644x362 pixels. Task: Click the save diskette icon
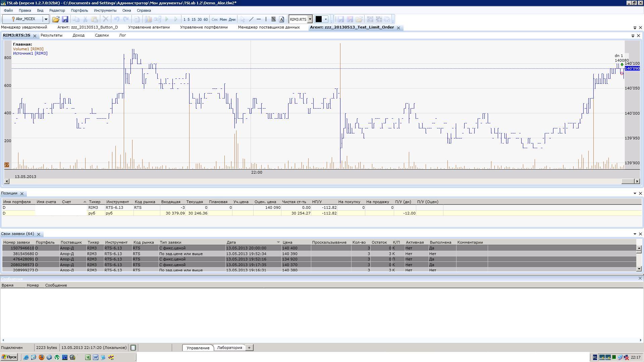click(x=65, y=19)
